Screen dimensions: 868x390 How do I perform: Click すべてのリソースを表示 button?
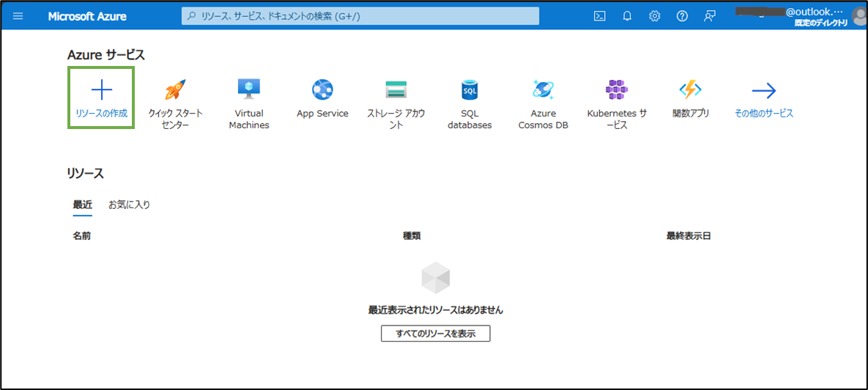click(x=436, y=334)
